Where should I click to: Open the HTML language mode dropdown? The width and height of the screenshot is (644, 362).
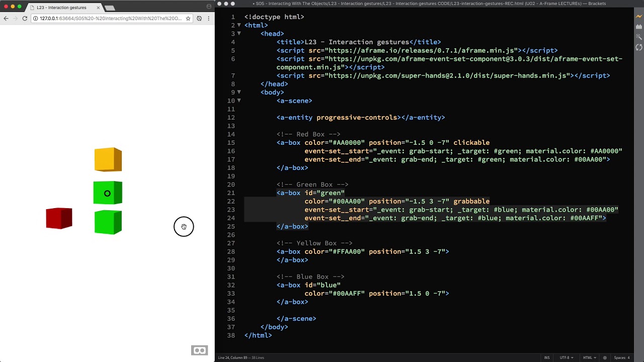589,358
